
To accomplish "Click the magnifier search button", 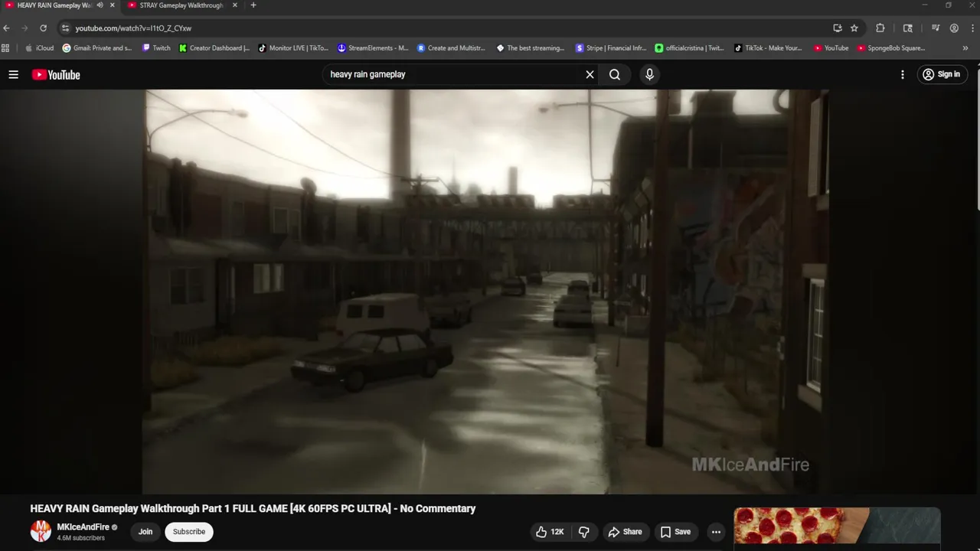I will pyautogui.click(x=615, y=74).
